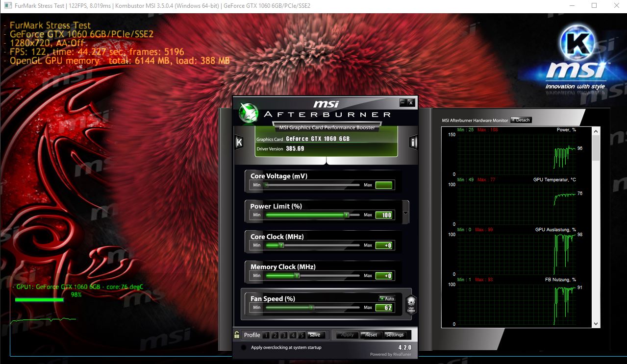Detach the Hardware Monitor panel
Image resolution: width=627 pixels, height=364 pixels.
pos(521,120)
